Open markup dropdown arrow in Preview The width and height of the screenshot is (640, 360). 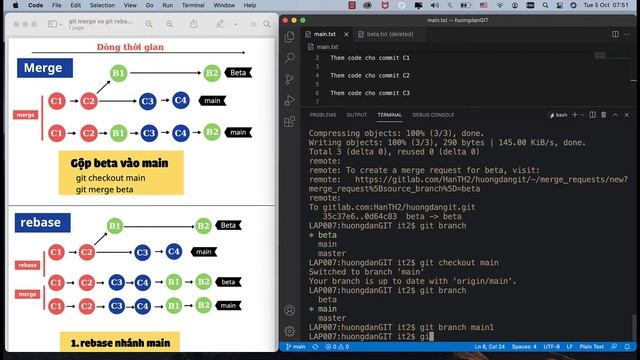236,24
